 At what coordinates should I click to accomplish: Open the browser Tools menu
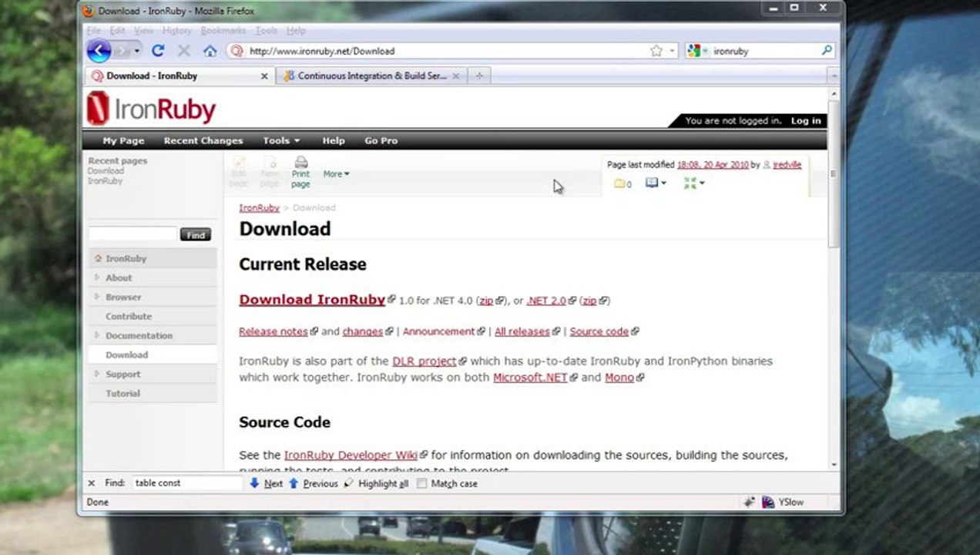tap(266, 31)
